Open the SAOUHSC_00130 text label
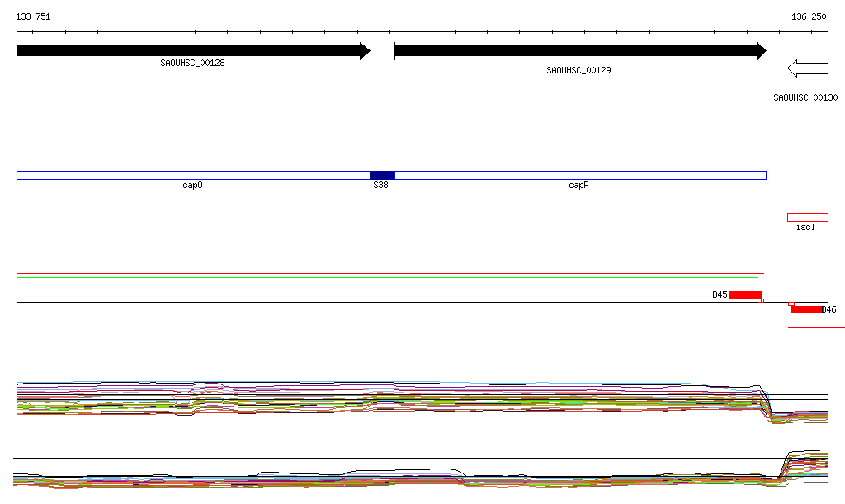845x504 pixels. pyautogui.click(x=805, y=97)
